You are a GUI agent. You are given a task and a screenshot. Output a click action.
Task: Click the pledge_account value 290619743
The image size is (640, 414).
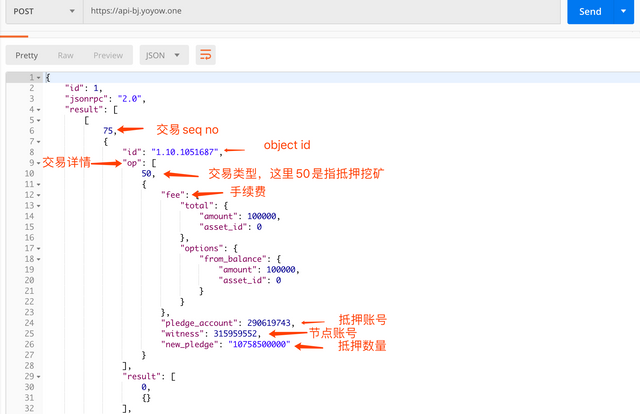[269, 323]
